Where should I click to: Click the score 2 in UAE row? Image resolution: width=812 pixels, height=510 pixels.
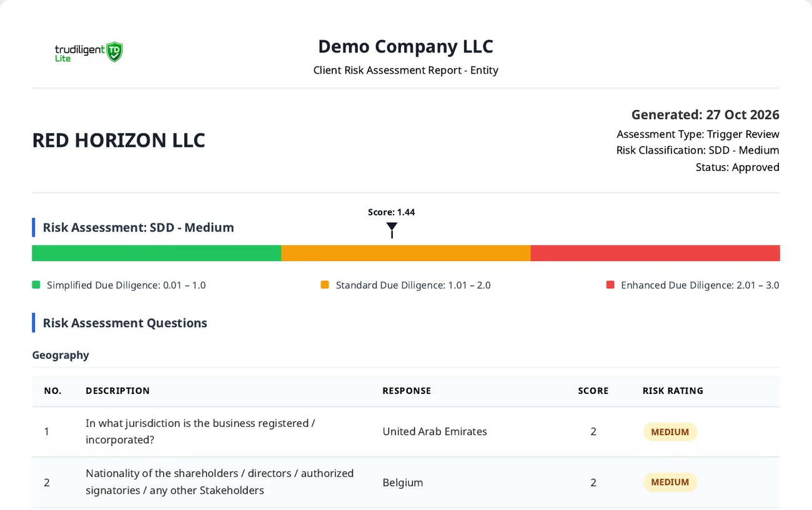tap(593, 431)
